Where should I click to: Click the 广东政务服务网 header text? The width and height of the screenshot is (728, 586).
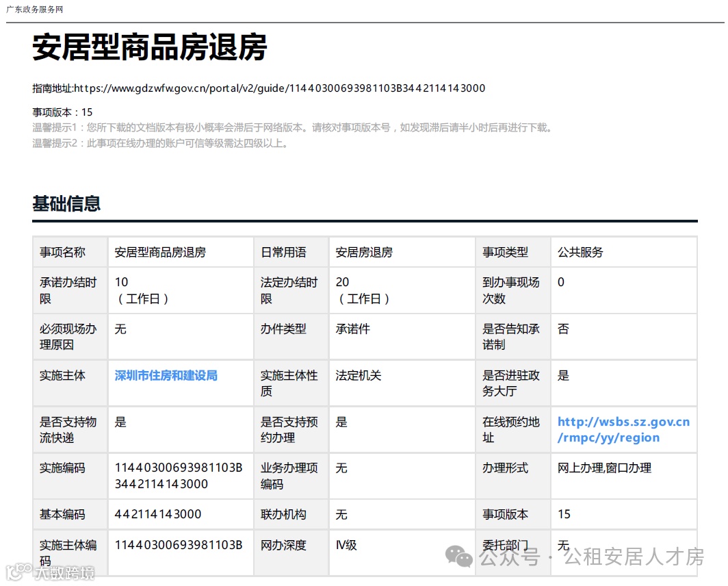(x=34, y=10)
